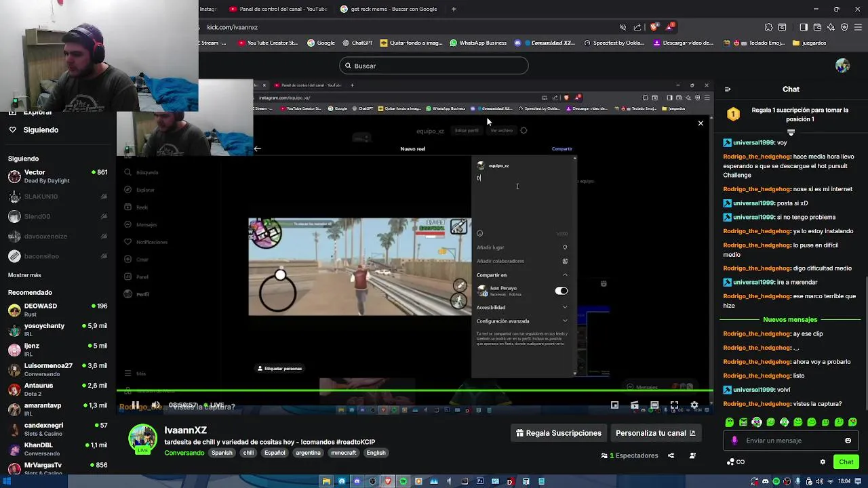Toggle browser sidebar panel icon

tap(804, 27)
